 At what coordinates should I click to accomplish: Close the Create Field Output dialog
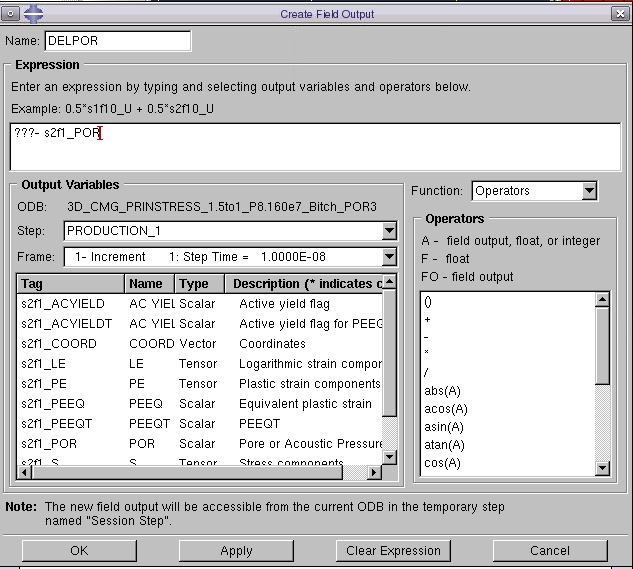point(620,14)
